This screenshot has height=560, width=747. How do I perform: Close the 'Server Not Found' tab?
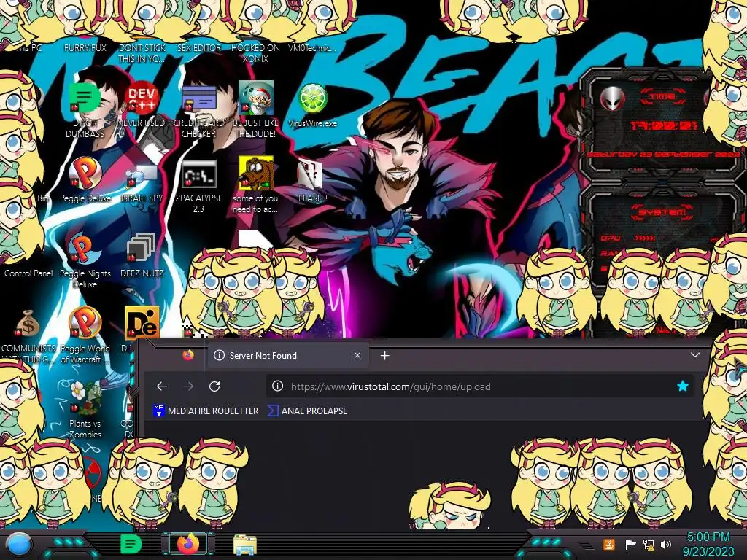point(357,355)
